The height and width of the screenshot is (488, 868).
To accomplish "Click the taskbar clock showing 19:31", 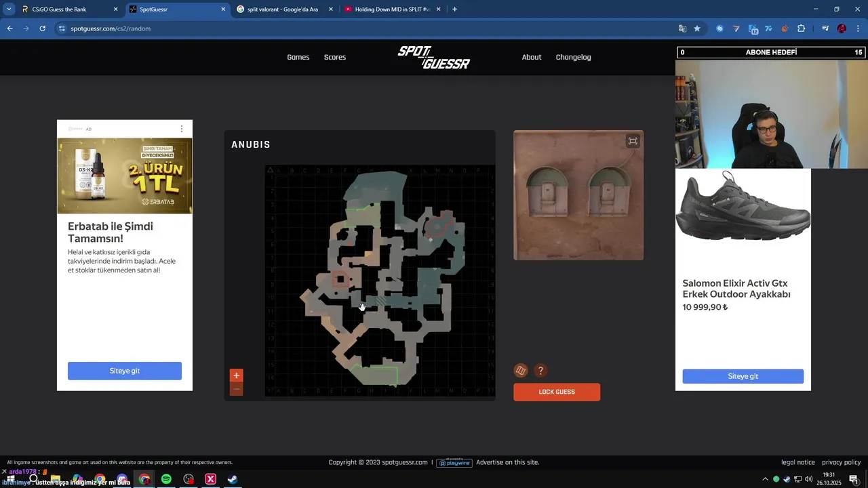I will (x=829, y=479).
